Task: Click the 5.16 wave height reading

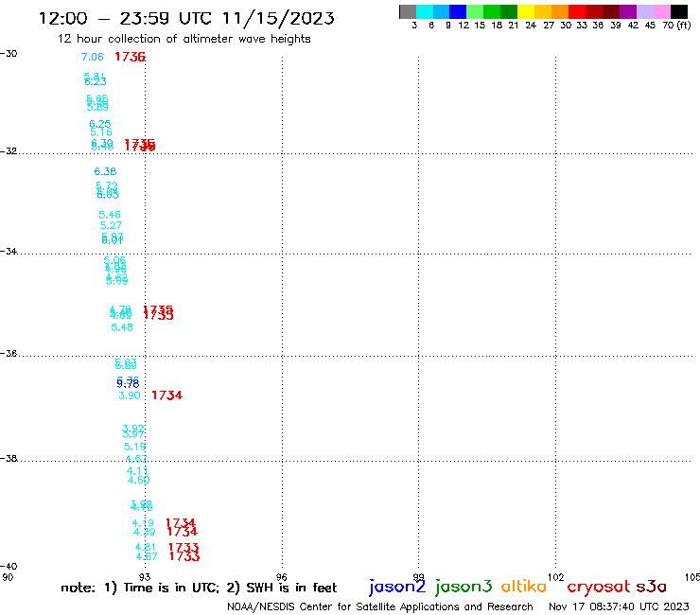Action: click(101, 132)
